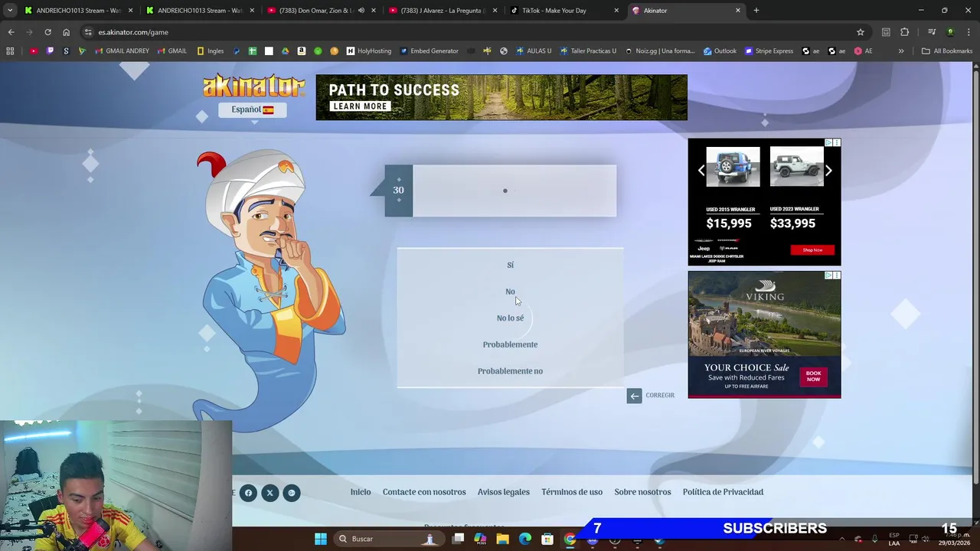Pick the "Probablemente" answer
This screenshot has width=980, height=551.
pos(510,344)
